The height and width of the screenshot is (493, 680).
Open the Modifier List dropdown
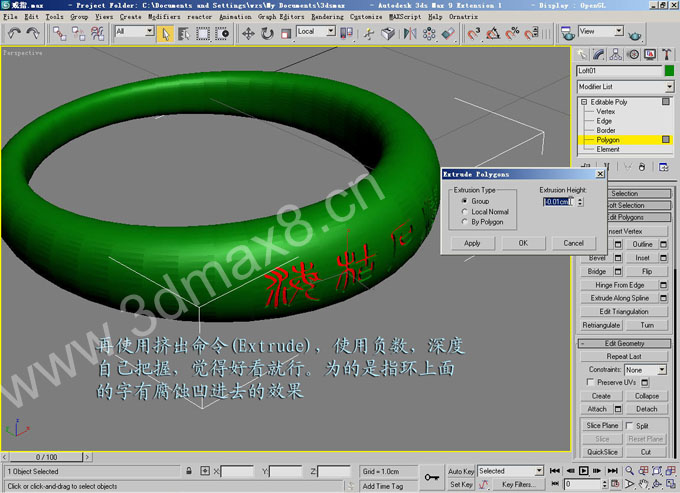[625, 87]
